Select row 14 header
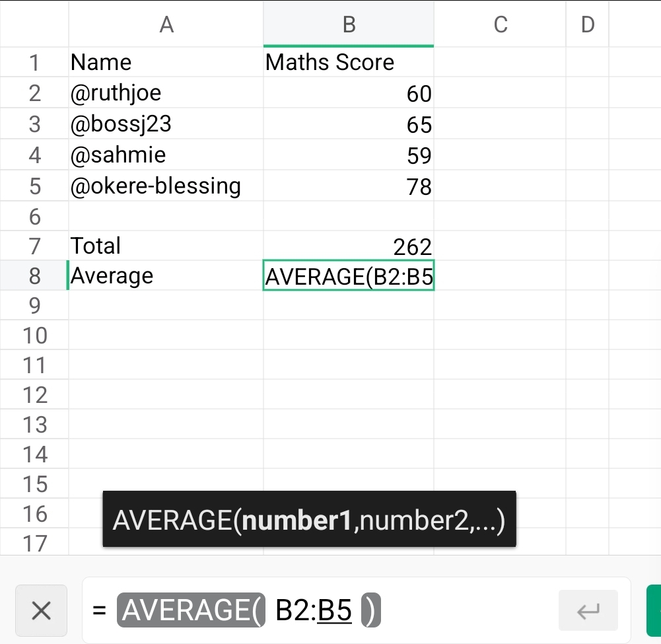The height and width of the screenshot is (644, 661). [34, 454]
